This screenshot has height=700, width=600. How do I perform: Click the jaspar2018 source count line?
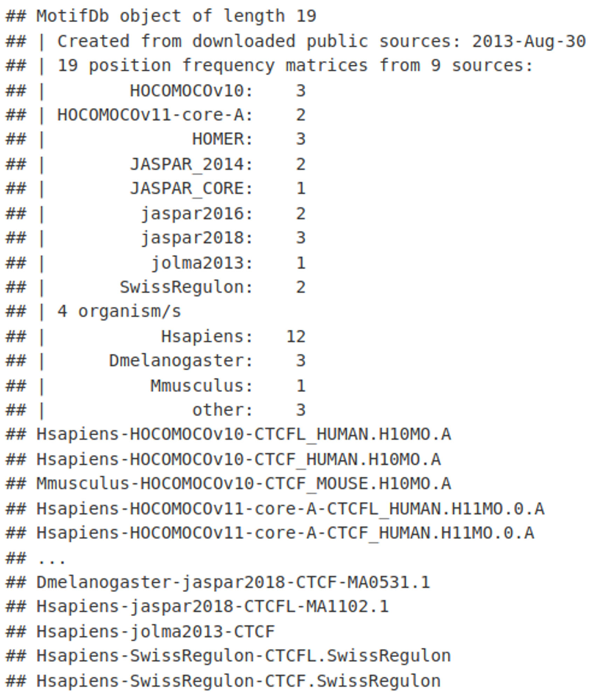pos(155,238)
